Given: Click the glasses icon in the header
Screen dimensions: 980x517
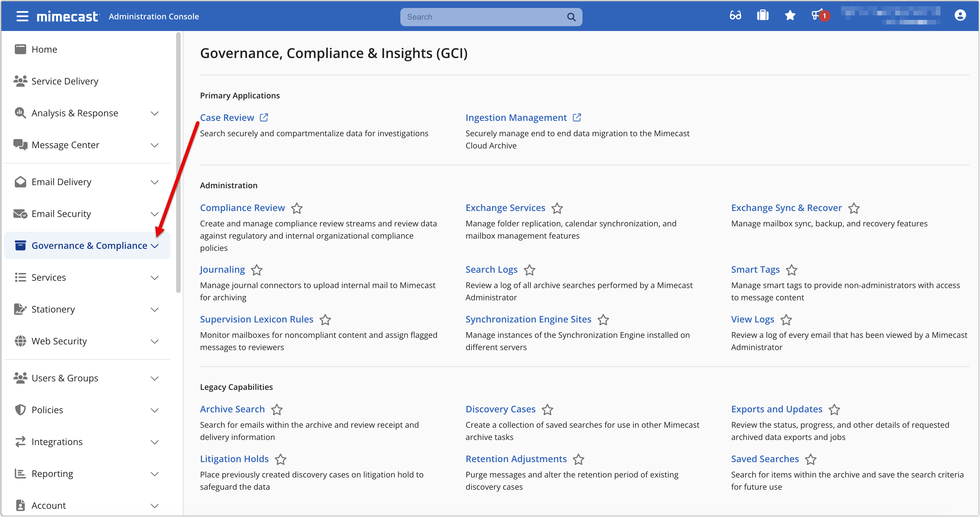Looking at the screenshot, I should (x=735, y=16).
